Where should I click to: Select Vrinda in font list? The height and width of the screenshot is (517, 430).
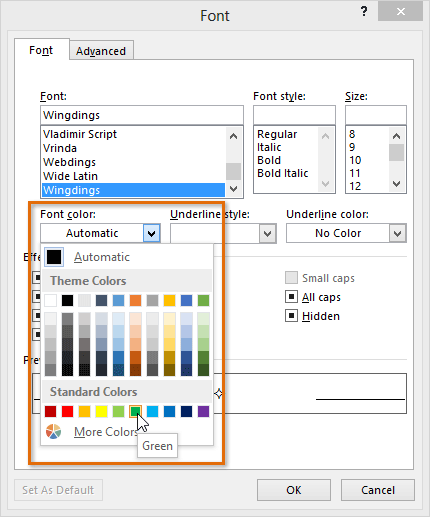133,148
